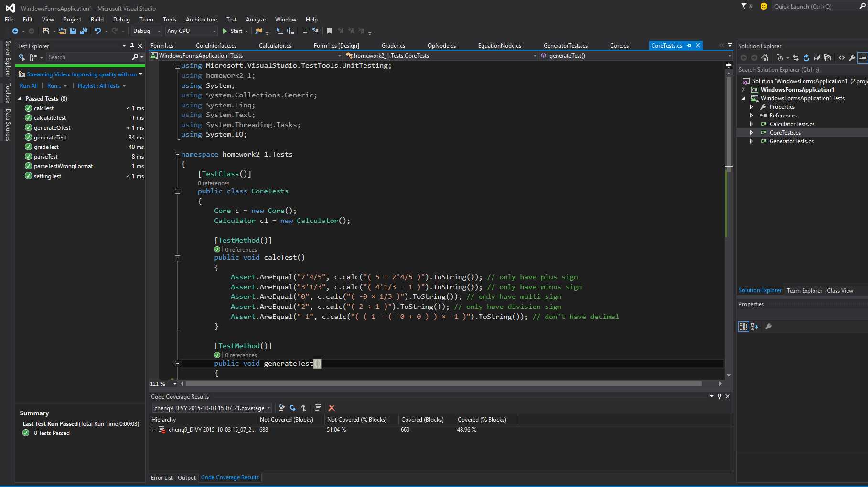Open the Streaming Video: Improving quality link
This screenshot has width=868, height=487.
click(x=82, y=74)
